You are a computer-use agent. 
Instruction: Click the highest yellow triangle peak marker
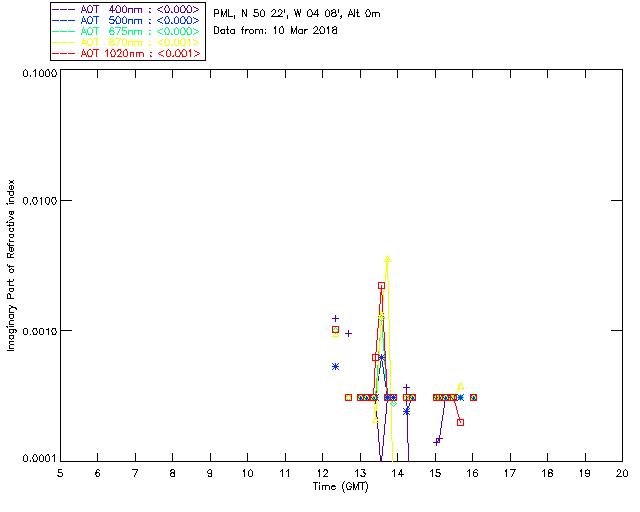pos(387,259)
